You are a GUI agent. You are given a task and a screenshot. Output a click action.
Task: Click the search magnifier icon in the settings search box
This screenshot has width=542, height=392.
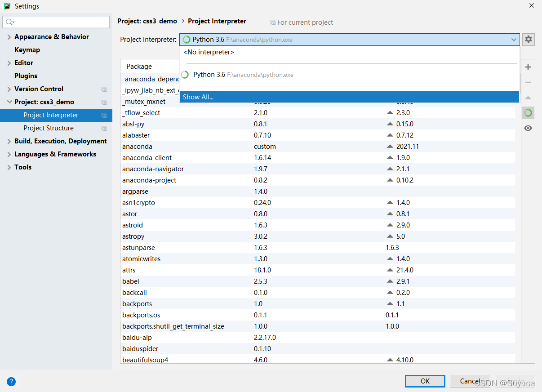tap(9, 22)
